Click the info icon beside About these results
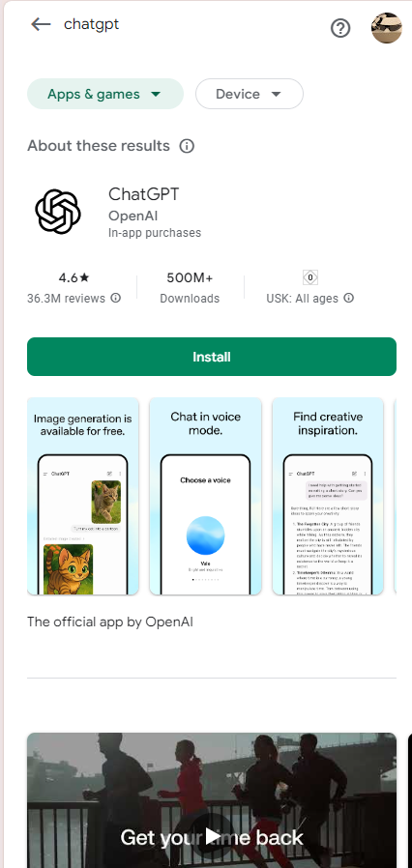412x868 pixels. click(187, 146)
